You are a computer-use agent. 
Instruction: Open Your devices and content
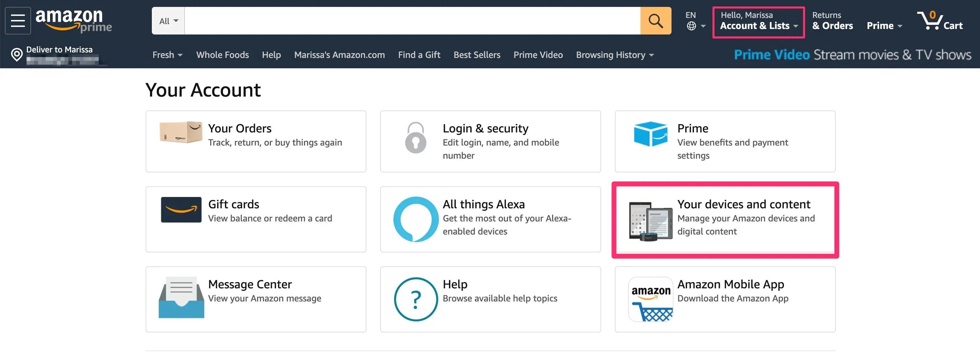[x=743, y=205]
